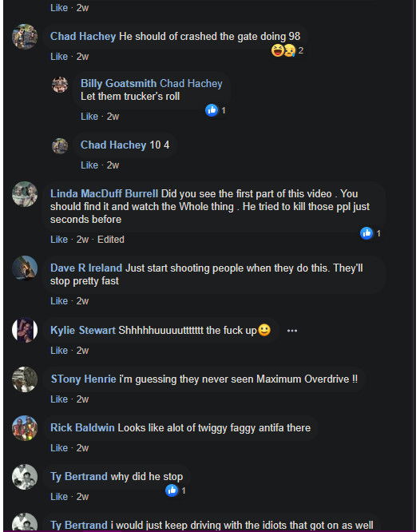
Task: Like Dave R Ireland's comment
Action: pos(59,301)
